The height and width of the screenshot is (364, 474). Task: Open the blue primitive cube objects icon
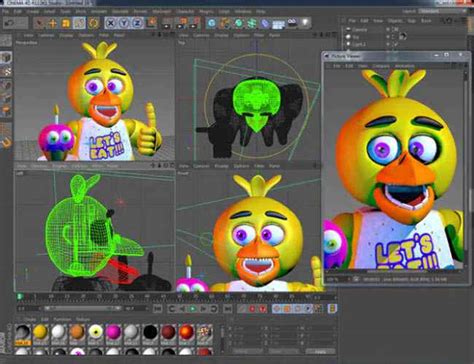click(211, 23)
